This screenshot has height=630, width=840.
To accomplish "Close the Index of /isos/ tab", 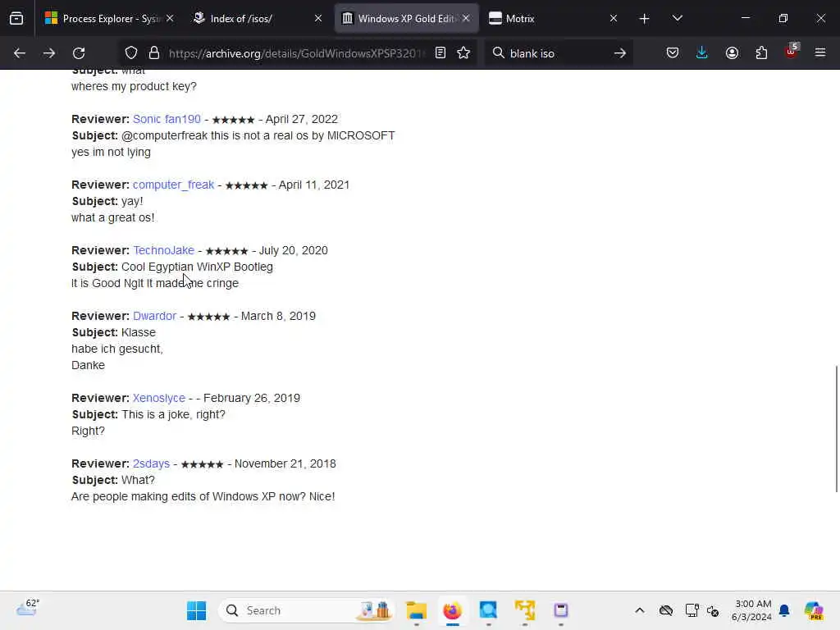I will [x=318, y=18].
